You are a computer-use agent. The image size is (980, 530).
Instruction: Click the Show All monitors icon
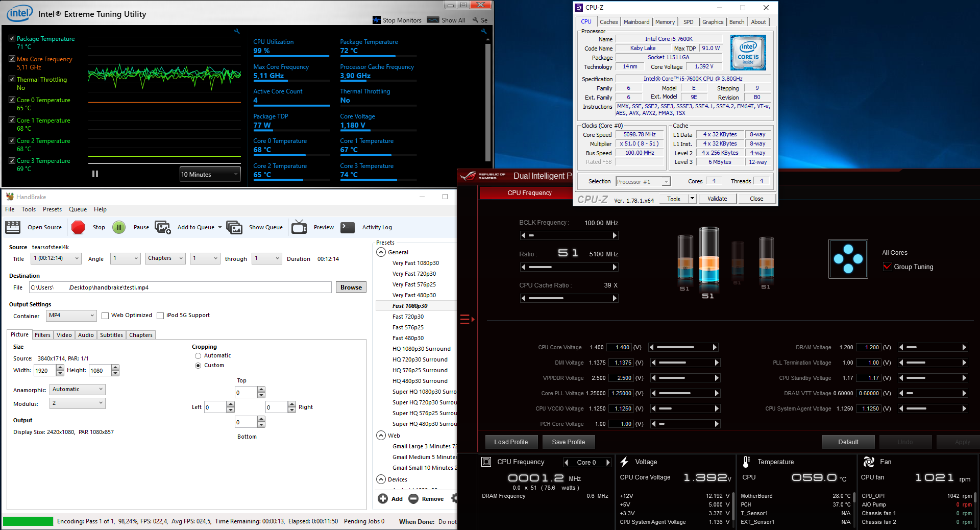(433, 20)
